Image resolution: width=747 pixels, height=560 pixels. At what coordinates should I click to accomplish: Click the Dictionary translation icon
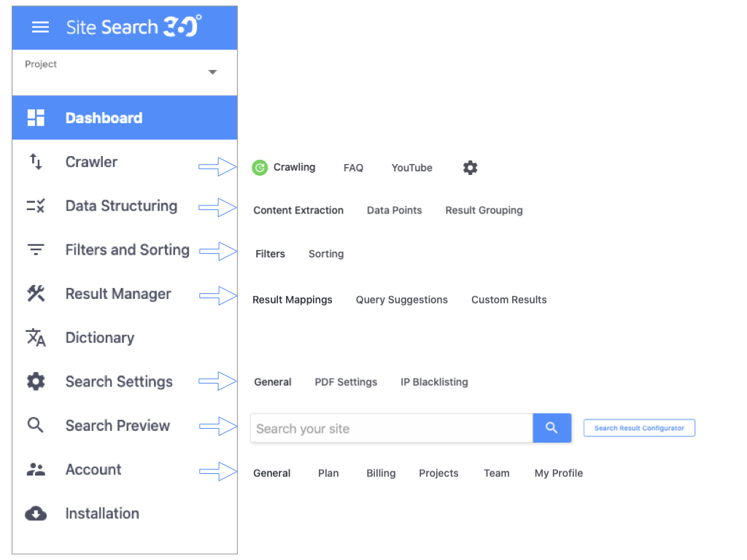36,338
